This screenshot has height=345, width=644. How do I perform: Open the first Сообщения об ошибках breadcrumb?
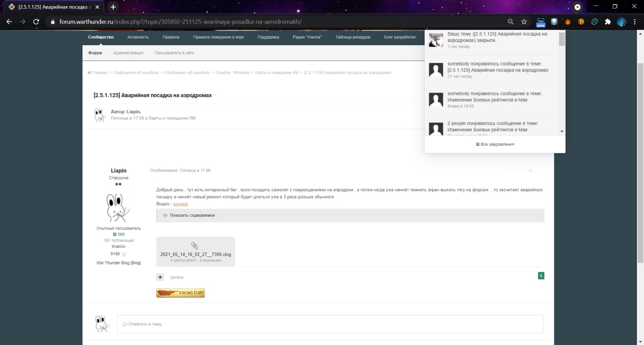[x=136, y=72]
